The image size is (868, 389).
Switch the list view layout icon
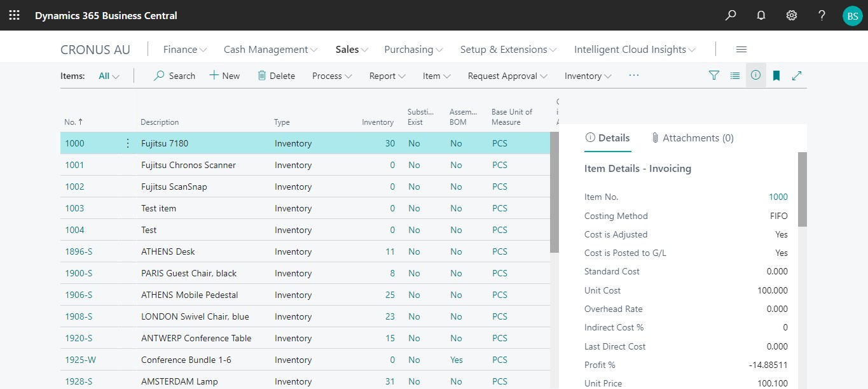tap(735, 76)
